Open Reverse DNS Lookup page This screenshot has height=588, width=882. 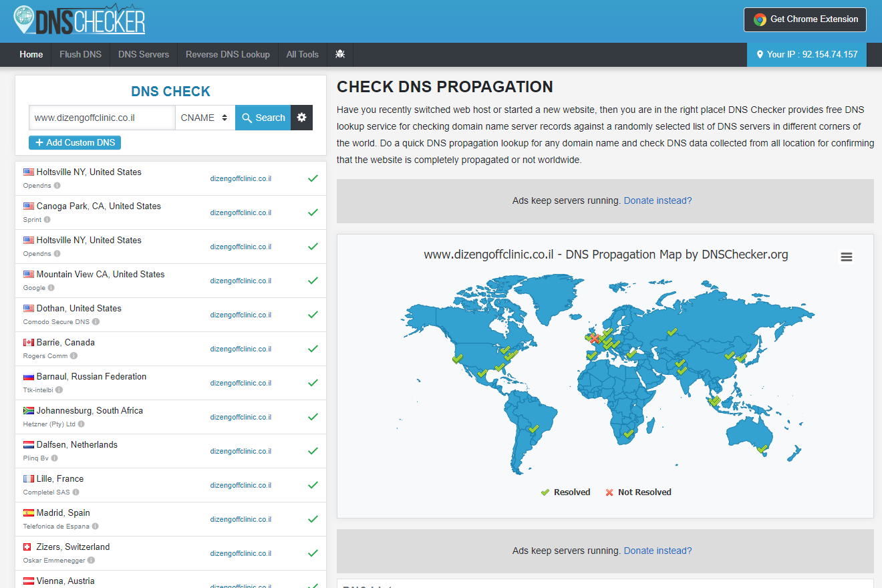pyautogui.click(x=228, y=54)
